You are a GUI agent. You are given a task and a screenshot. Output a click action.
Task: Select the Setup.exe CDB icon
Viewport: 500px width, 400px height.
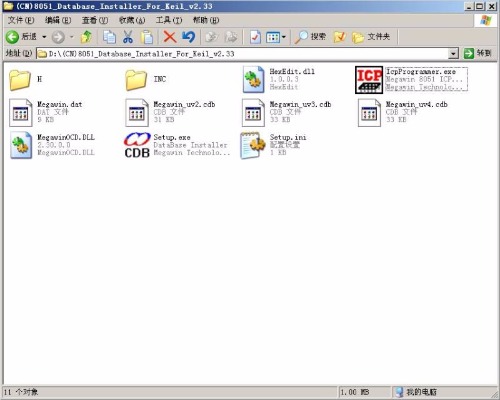click(137, 145)
